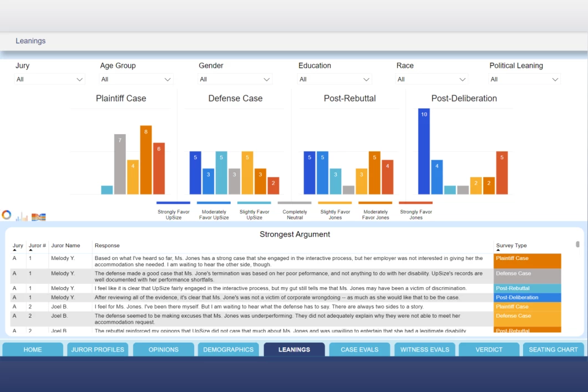Sort table by Jury column arrow
This screenshot has width=588, height=392.
15,250
